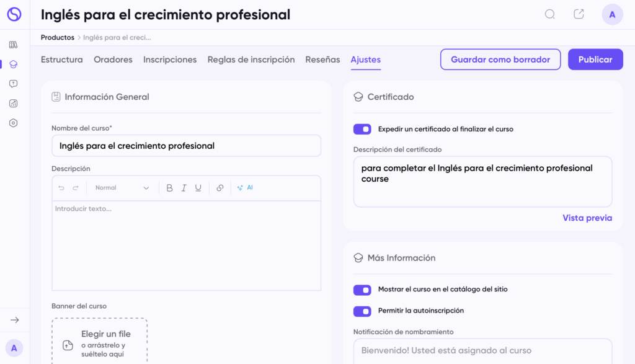Insert link in description editor
The image size is (635, 364).
pyautogui.click(x=220, y=188)
